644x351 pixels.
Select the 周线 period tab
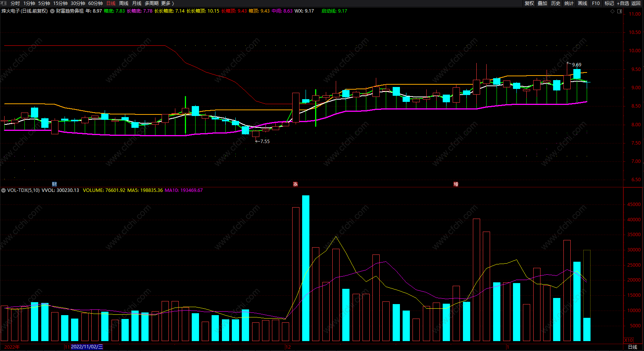tap(124, 3)
